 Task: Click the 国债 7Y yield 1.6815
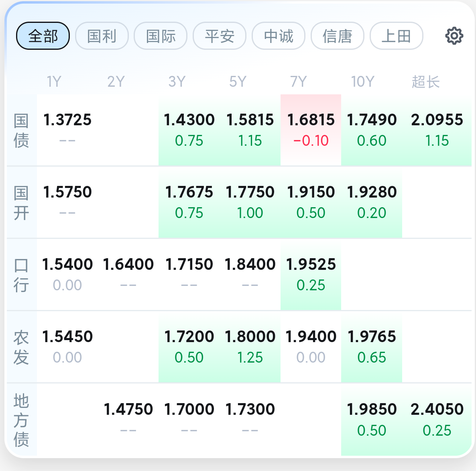(x=311, y=120)
